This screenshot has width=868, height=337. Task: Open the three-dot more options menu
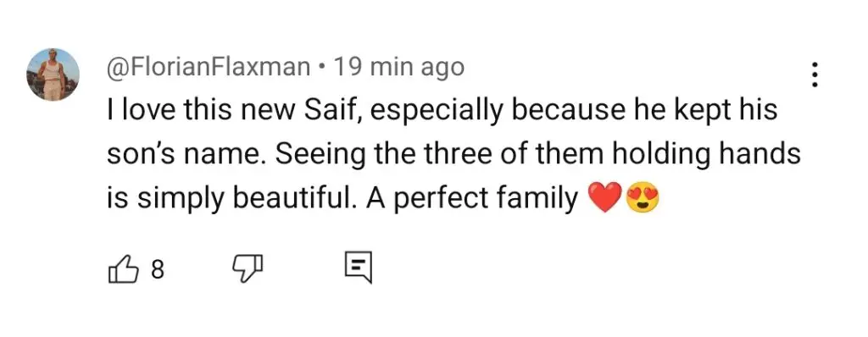point(814,75)
